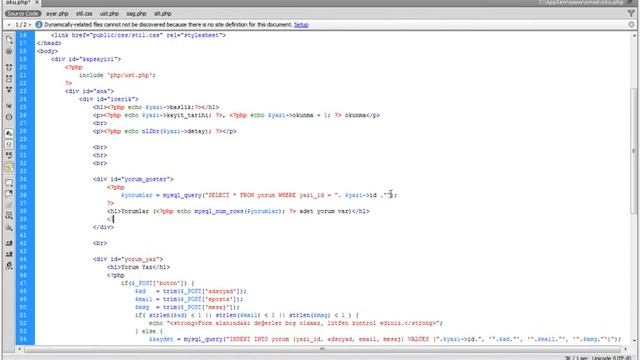Click the Remove Comment icon
Screen dimensions: 640x360
pos(9,194)
